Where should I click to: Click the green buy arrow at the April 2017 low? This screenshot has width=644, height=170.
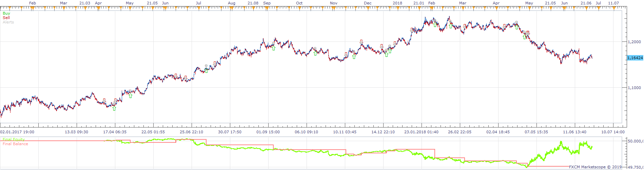pos(114,108)
